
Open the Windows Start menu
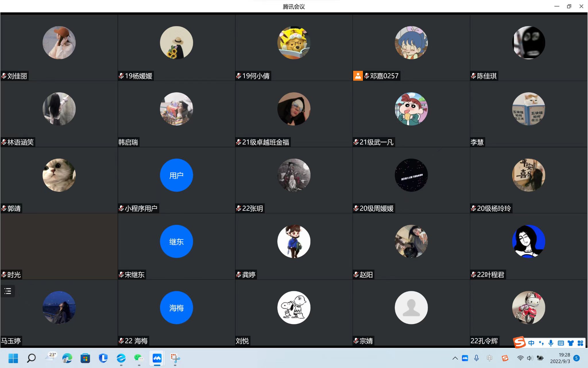coord(13,358)
